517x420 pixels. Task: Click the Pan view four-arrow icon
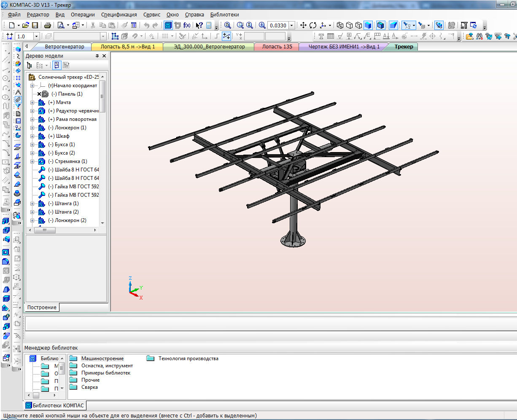coord(303,25)
